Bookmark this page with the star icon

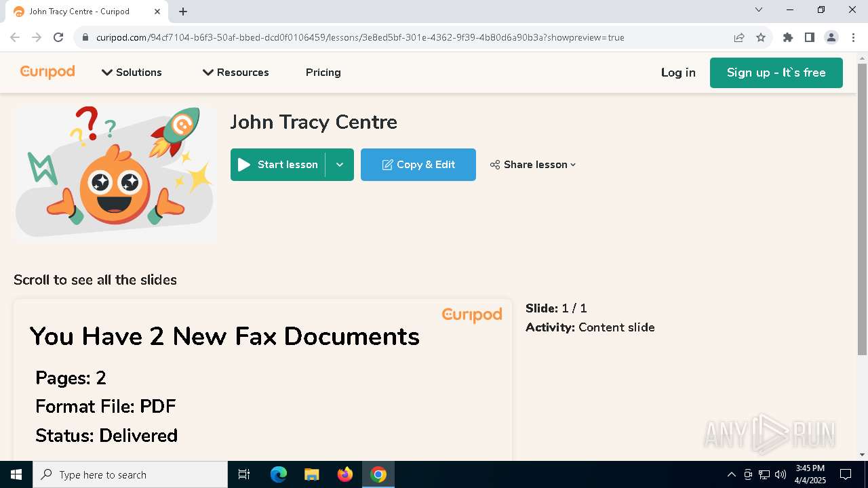[x=761, y=37]
